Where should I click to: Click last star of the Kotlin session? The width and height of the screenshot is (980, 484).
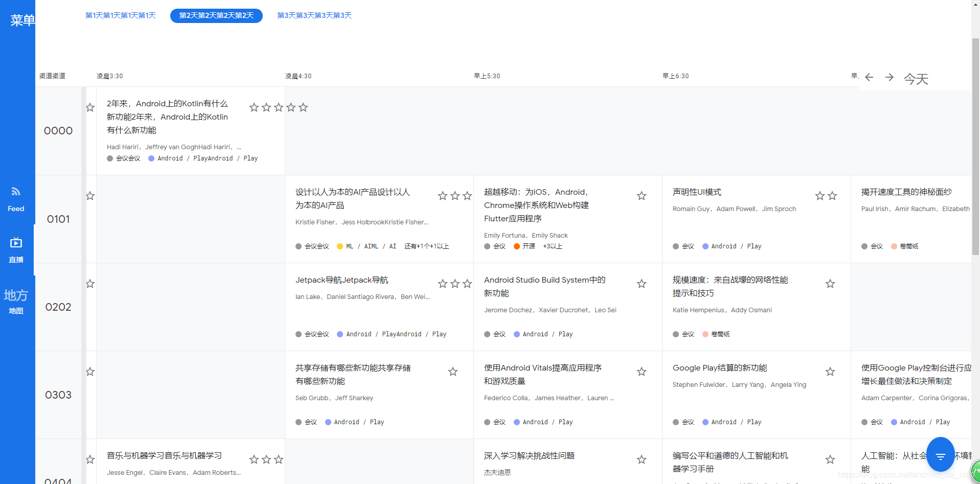[303, 107]
